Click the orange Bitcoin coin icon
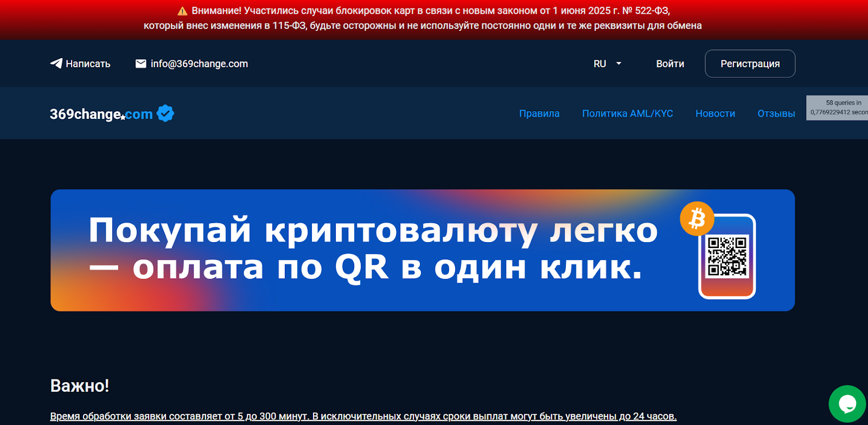Image resolution: width=868 pixels, height=425 pixels. [x=697, y=219]
